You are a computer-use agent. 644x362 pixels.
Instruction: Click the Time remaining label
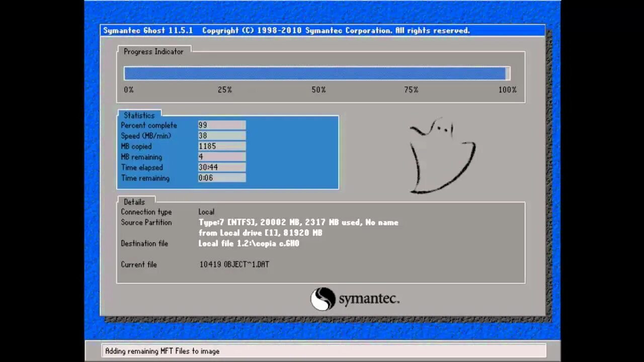(145, 178)
